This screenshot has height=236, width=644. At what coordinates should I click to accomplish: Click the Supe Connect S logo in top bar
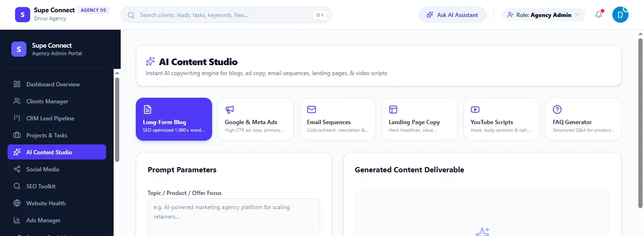click(x=23, y=15)
